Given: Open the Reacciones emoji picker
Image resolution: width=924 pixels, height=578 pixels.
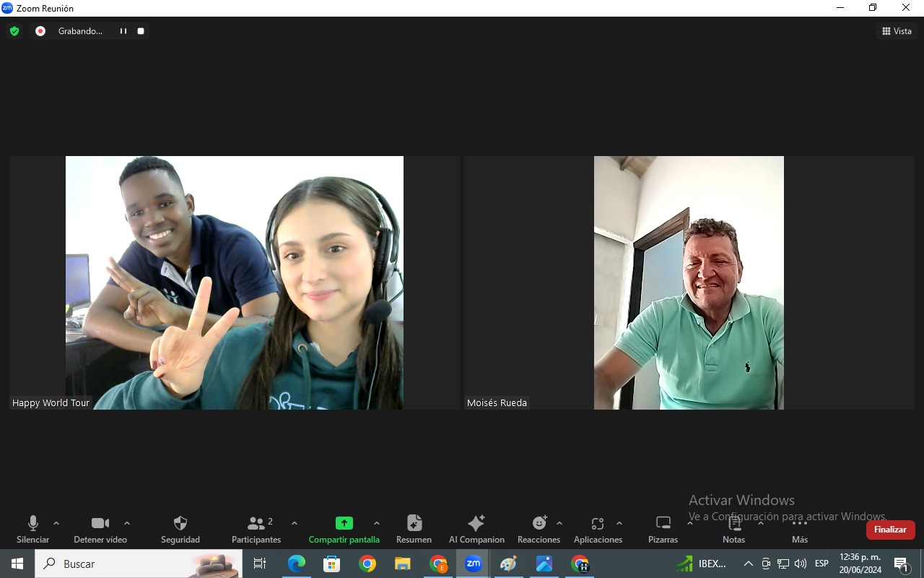Looking at the screenshot, I should (539, 530).
